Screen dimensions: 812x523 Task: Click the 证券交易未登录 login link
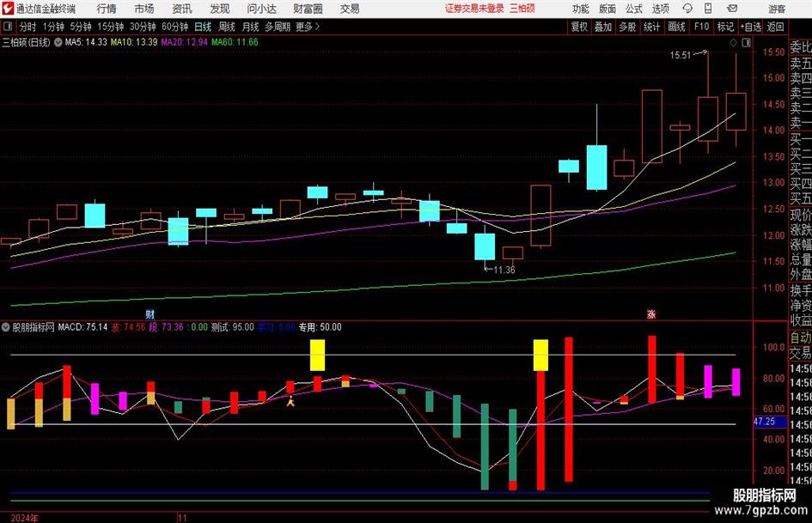tap(474, 9)
